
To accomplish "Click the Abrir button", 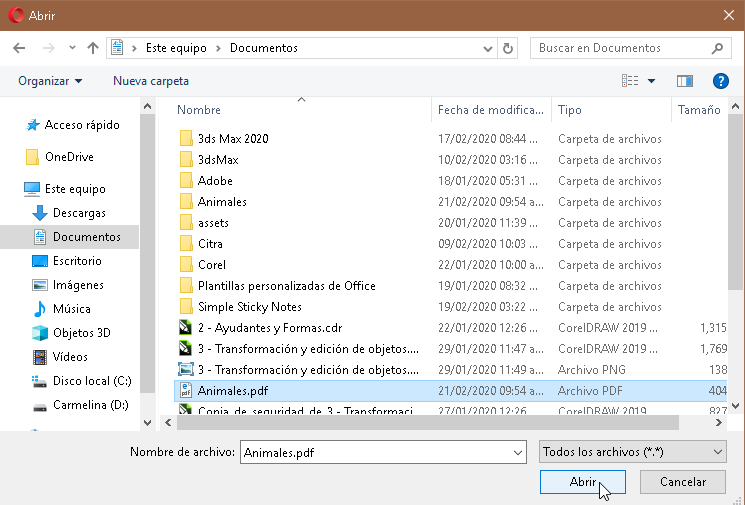I will coord(583,482).
